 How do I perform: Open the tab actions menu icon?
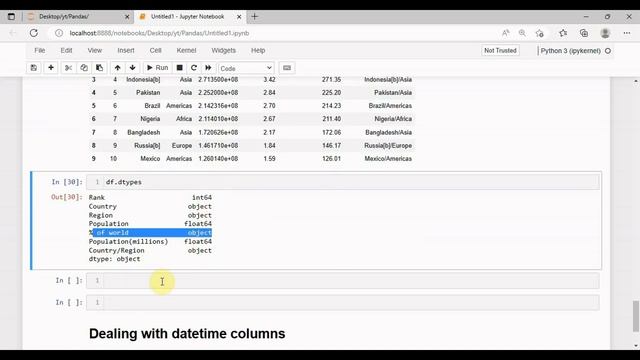[x=11, y=17]
